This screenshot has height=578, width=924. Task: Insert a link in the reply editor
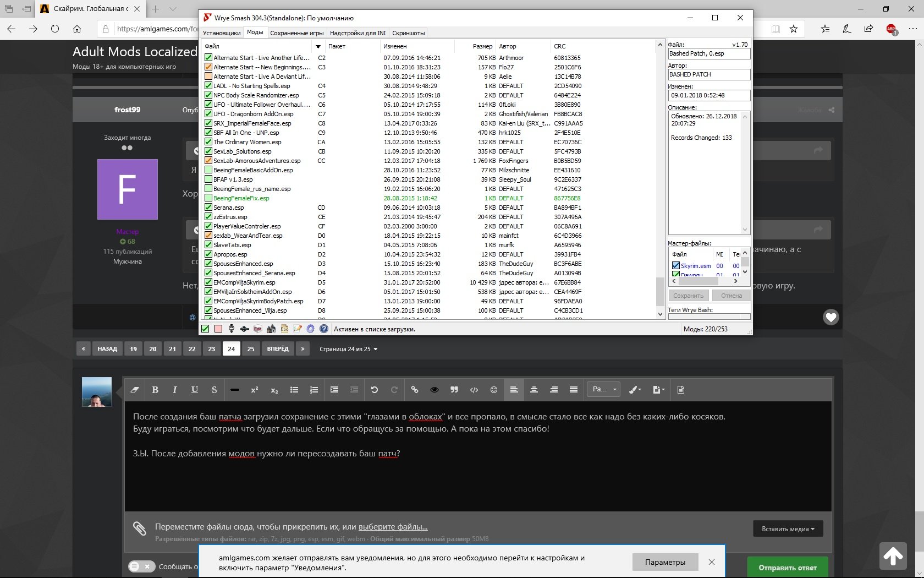(x=415, y=390)
